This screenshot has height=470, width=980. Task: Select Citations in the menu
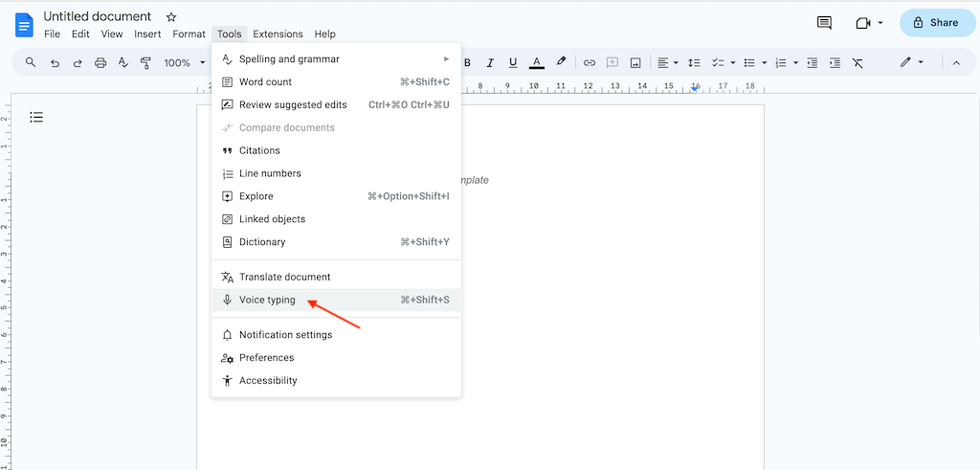[336, 150]
